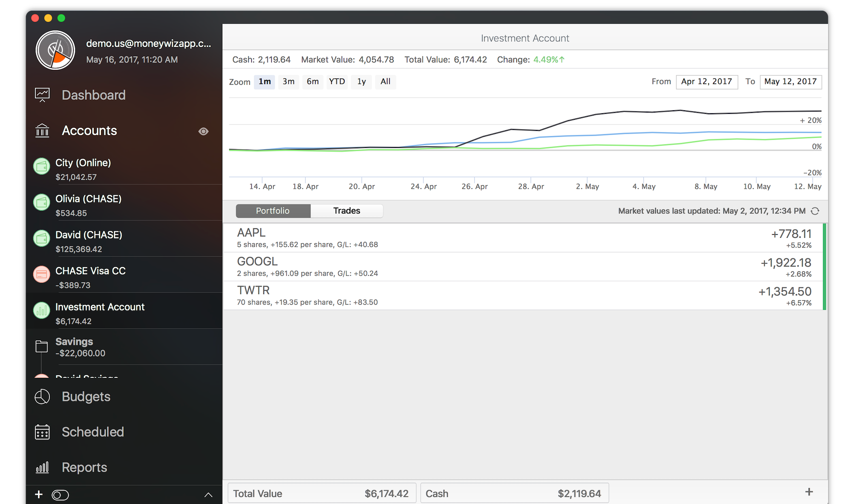Open the Budgets section

[86, 397]
